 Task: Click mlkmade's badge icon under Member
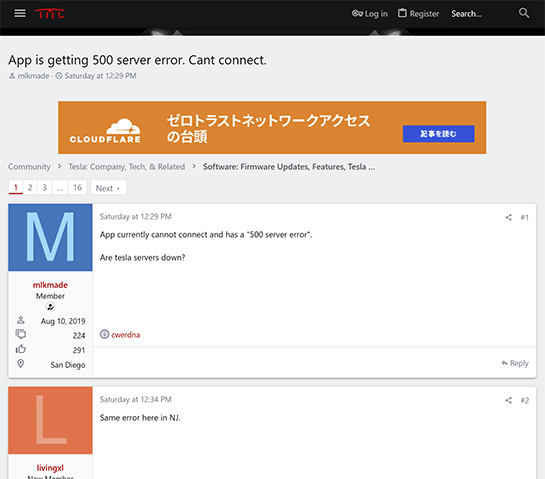tap(50, 307)
